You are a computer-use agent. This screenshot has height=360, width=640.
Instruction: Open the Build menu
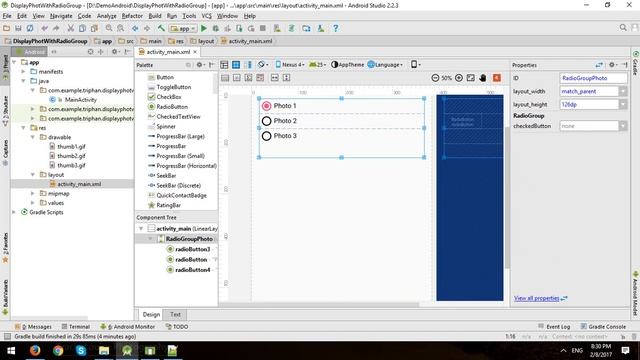pos(155,16)
